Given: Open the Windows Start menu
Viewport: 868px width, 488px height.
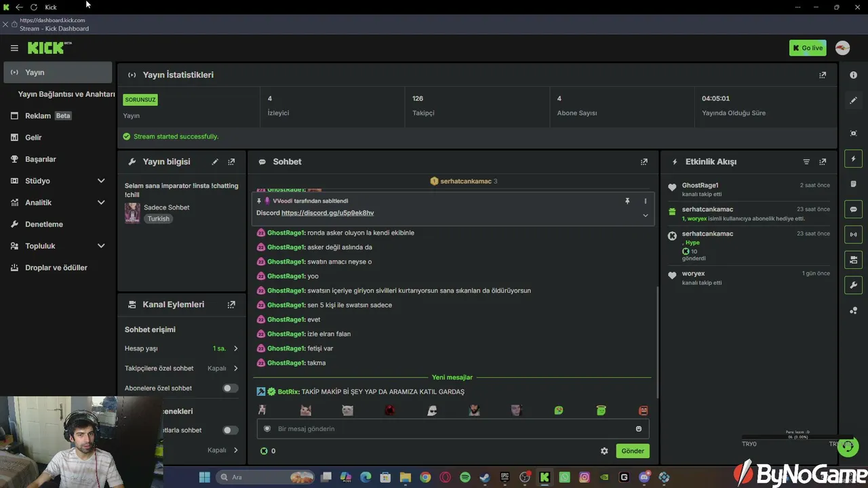Looking at the screenshot, I should pos(204,477).
